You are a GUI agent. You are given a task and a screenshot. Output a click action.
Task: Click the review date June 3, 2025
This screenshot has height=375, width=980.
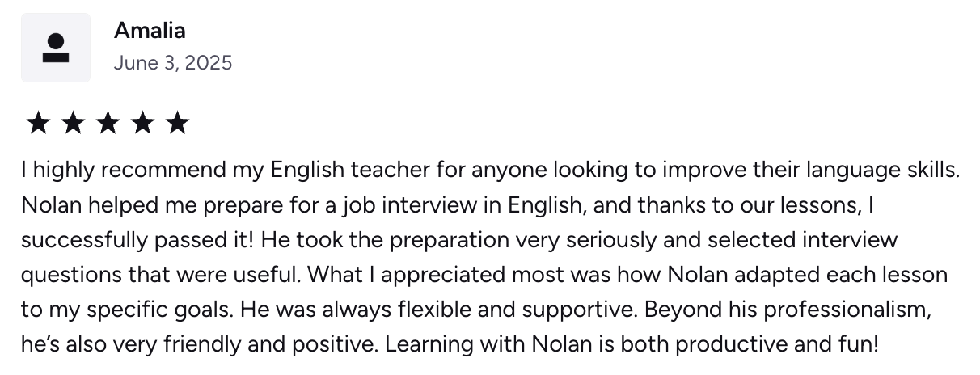[173, 63]
